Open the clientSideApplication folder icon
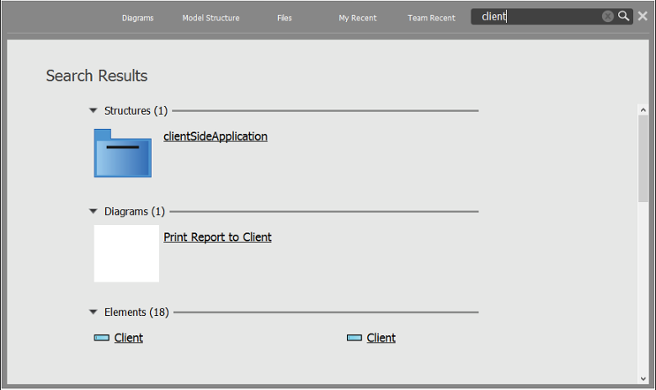This screenshot has height=390, width=656. pyautogui.click(x=123, y=153)
